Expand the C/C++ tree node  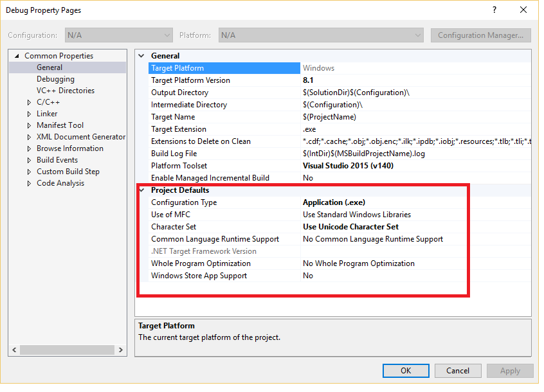(28, 102)
